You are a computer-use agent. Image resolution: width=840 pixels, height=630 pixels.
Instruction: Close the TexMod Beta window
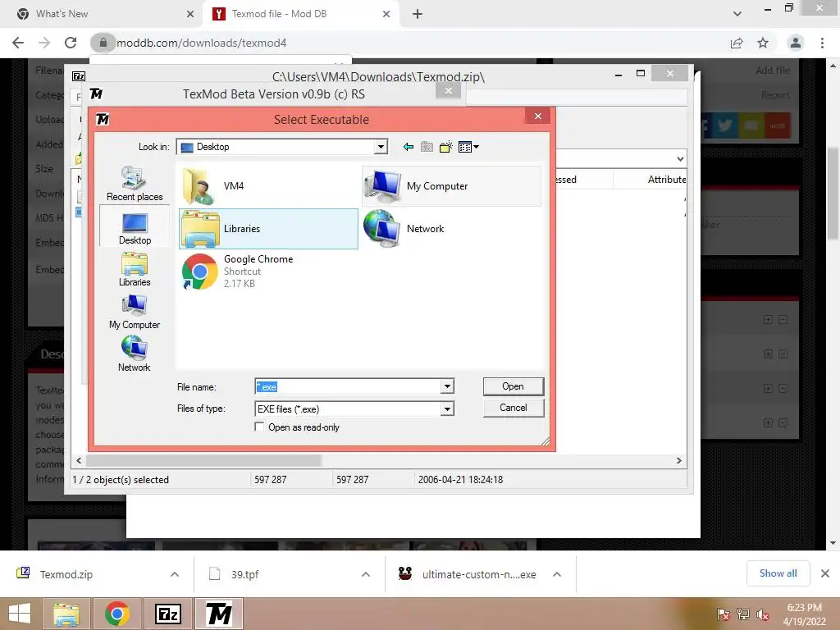[x=449, y=91]
